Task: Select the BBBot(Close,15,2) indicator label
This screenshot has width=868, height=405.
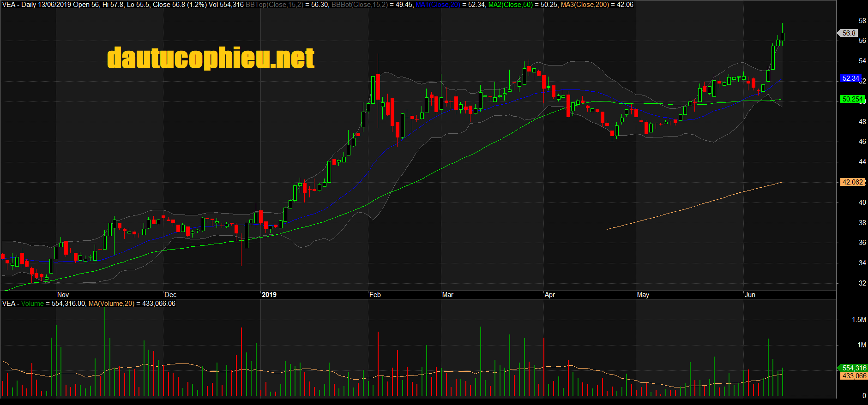Action: coord(360,5)
